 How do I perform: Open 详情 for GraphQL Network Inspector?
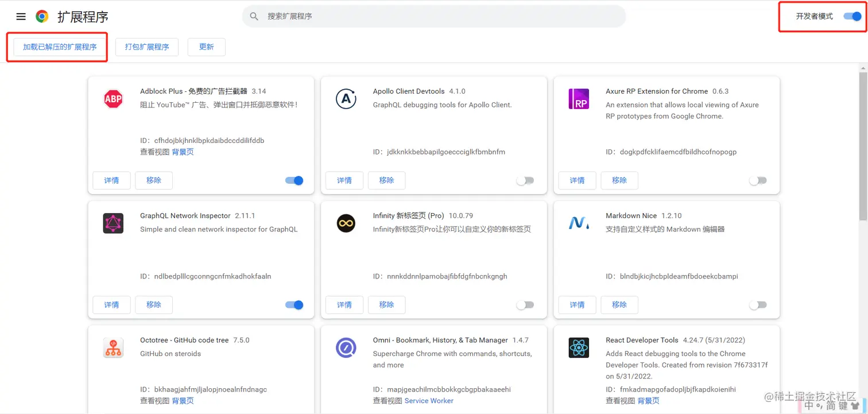[112, 305]
